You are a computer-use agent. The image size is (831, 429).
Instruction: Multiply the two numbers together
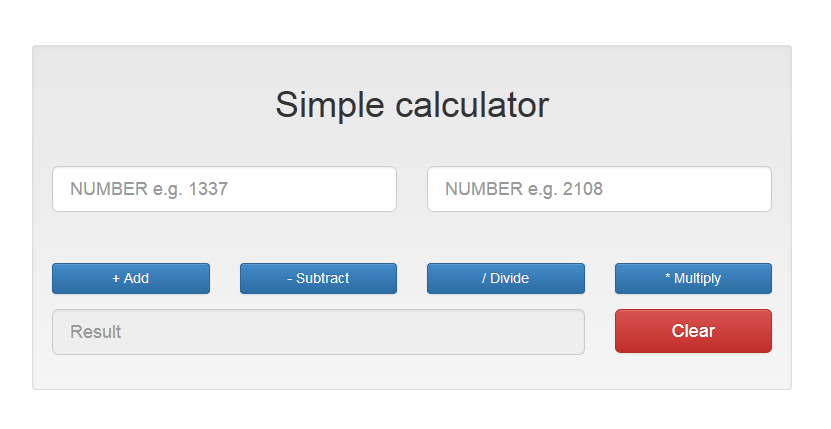click(x=693, y=278)
